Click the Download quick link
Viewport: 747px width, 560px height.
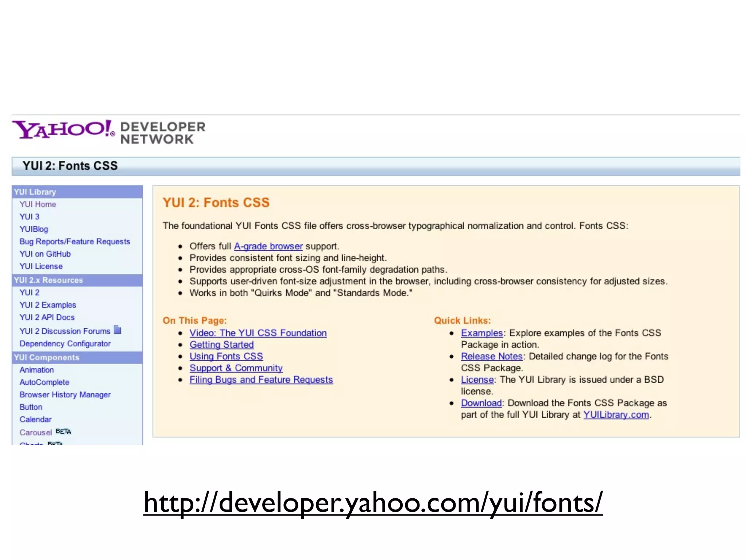481,403
